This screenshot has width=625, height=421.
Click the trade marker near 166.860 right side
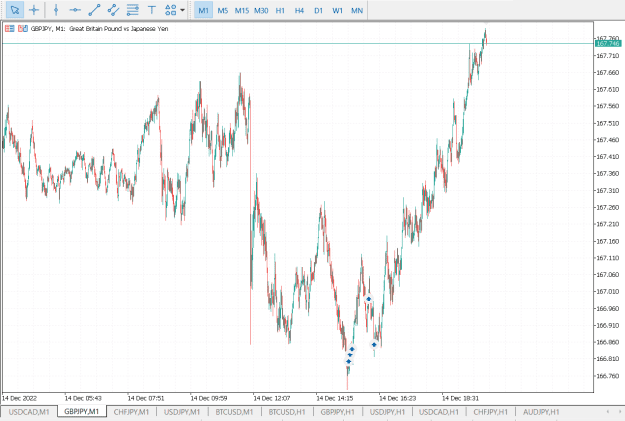(374, 344)
